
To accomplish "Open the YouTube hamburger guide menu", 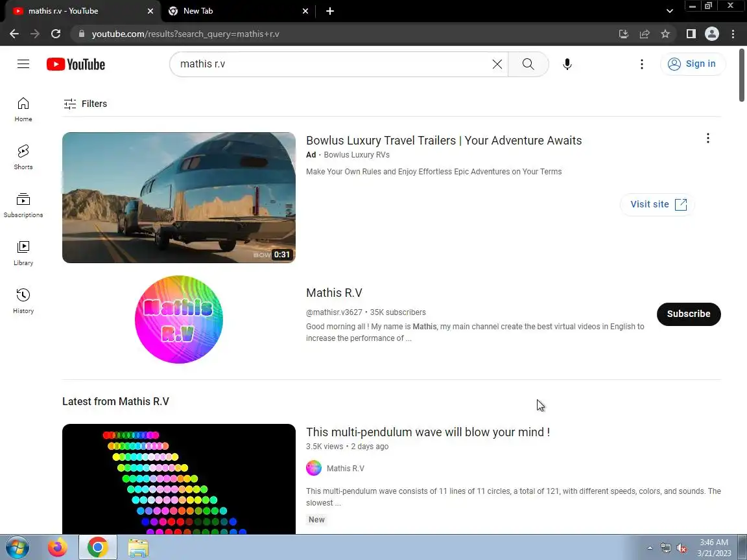I will tap(23, 64).
